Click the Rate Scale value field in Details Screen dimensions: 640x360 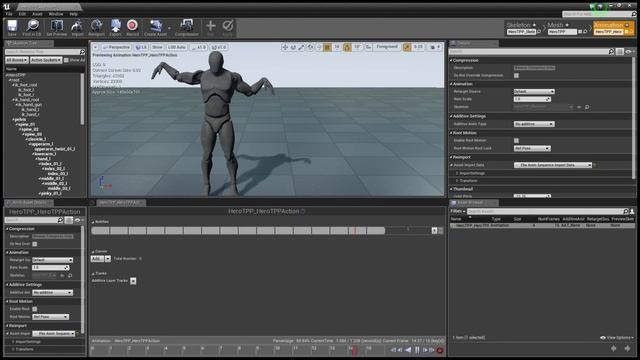(532, 99)
